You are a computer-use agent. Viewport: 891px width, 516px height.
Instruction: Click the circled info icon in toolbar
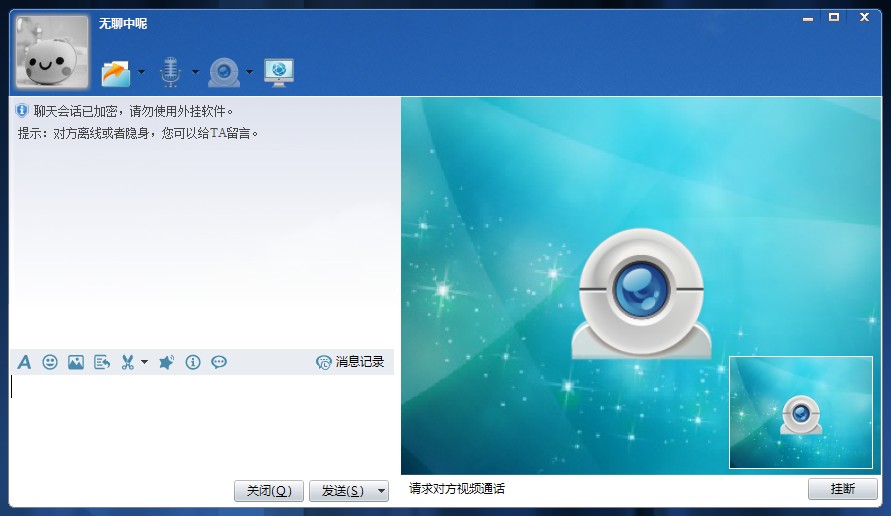[193, 362]
